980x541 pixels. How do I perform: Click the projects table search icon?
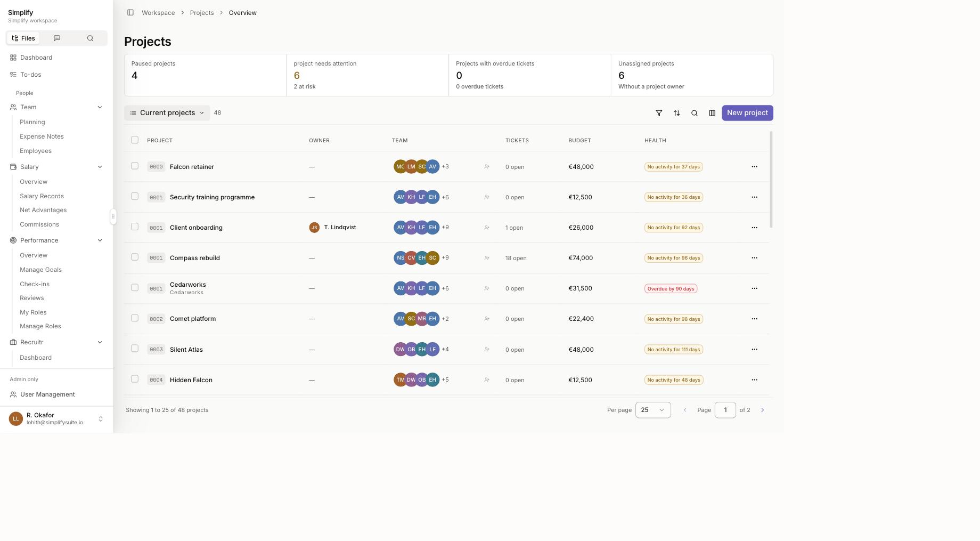(x=695, y=113)
